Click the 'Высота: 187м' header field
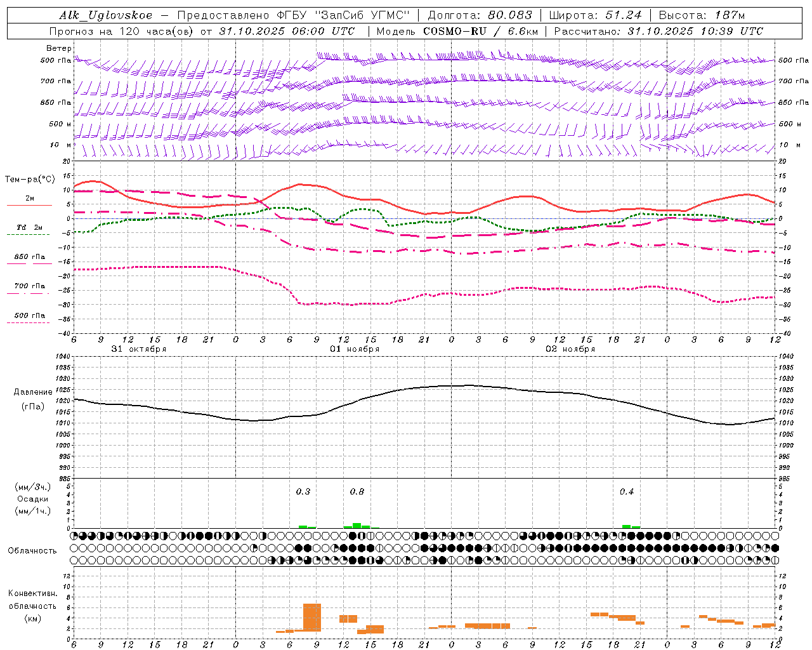Viewport: 812px width, 650px height. click(x=702, y=15)
